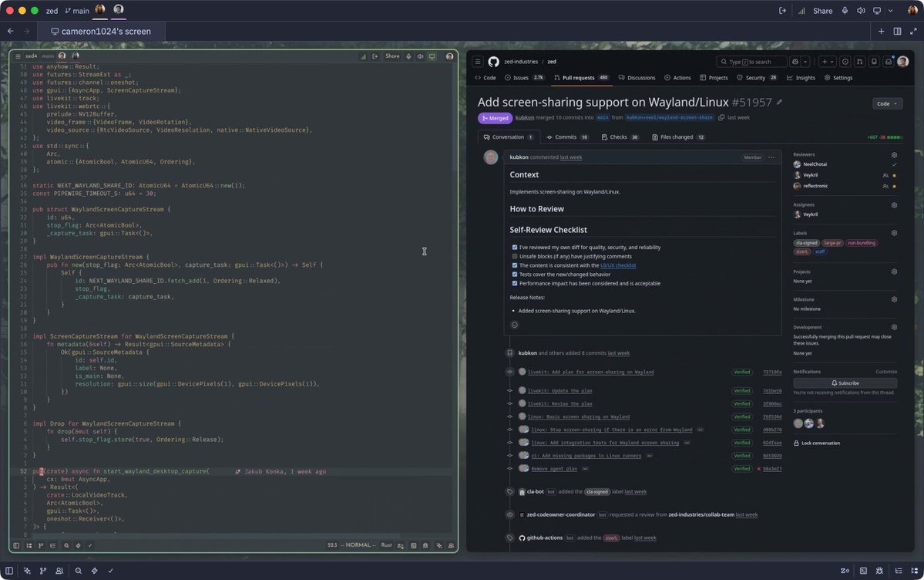The image size is (924, 580).
Task: Click the Subscribe notifications button
Action: point(845,383)
